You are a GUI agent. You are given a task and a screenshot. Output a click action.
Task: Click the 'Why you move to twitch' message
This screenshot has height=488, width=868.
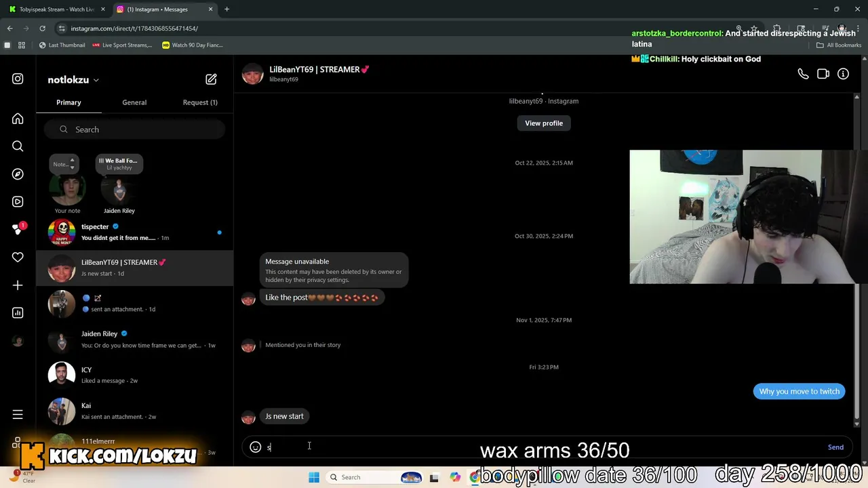click(799, 391)
